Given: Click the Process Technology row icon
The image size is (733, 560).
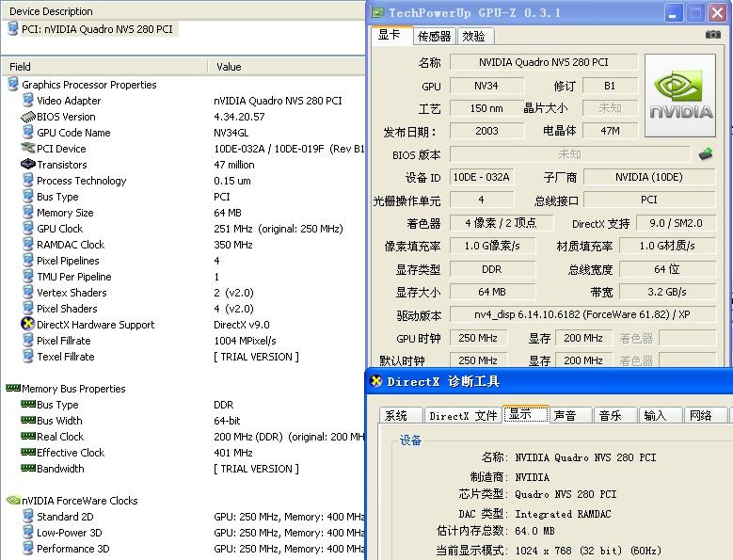Looking at the screenshot, I should (28, 181).
